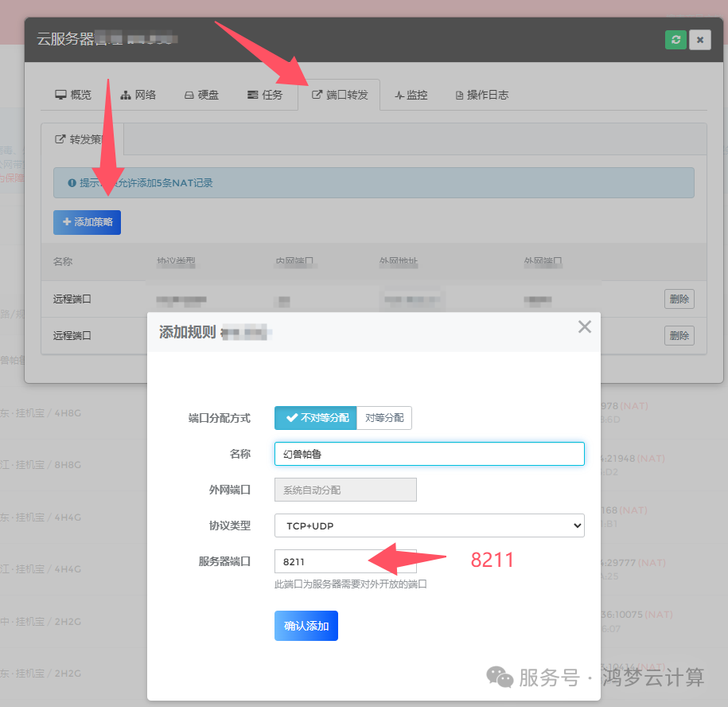This screenshot has height=707, width=728.
Task: Click the drive icon beside 硬盘
Action: point(189,96)
